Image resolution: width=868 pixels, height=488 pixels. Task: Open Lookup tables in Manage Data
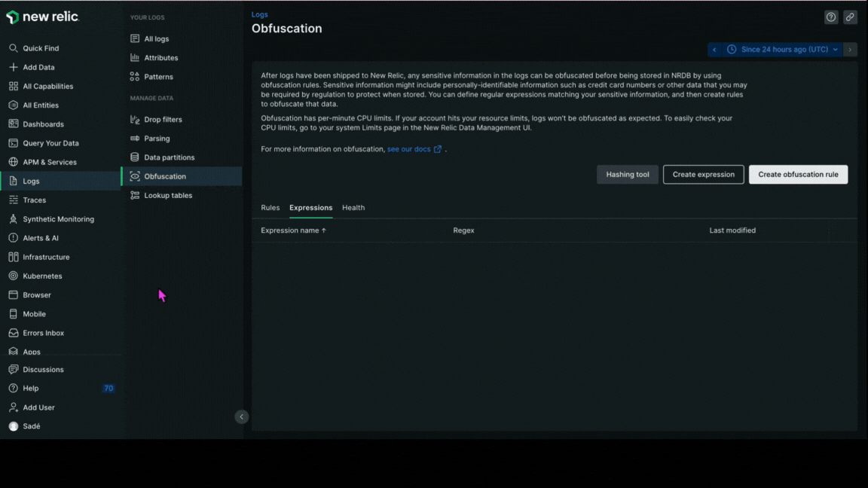tap(167, 196)
